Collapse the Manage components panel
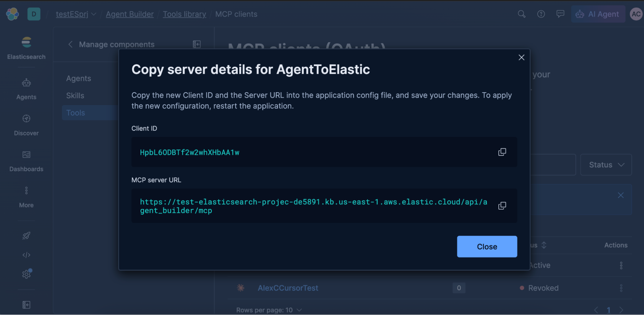This screenshot has width=644, height=315. coord(197,44)
